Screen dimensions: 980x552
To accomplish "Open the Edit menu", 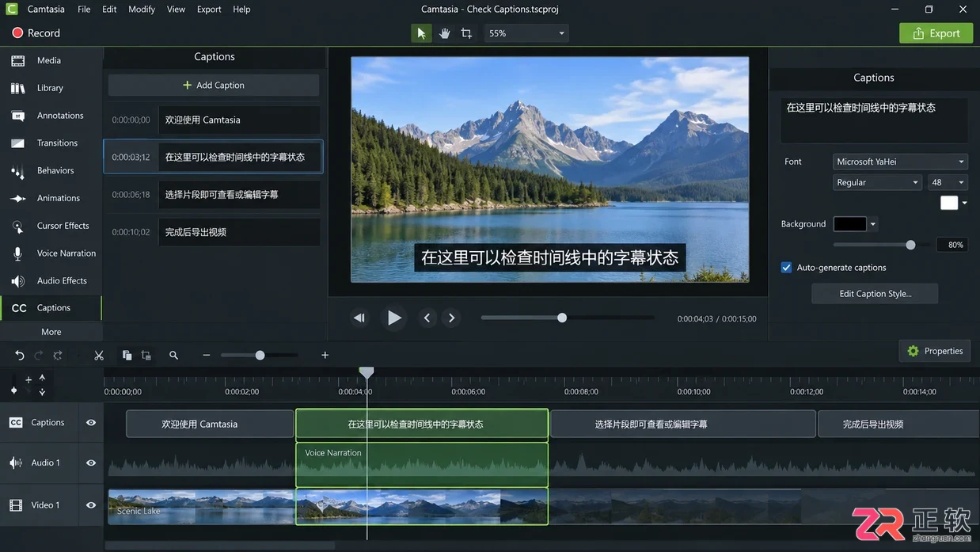I will click(x=109, y=10).
